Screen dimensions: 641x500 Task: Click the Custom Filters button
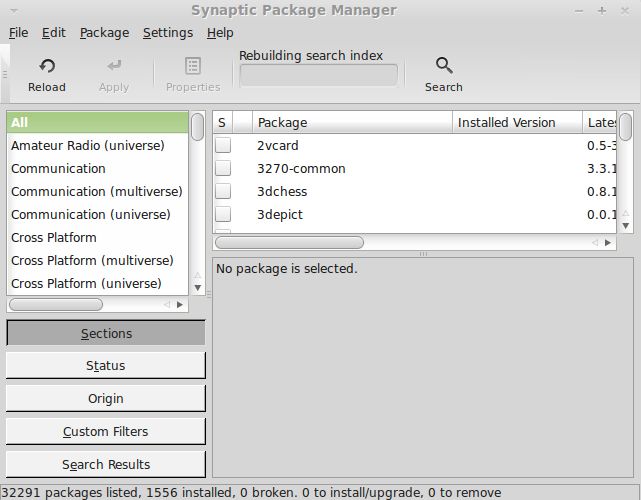coord(106,431)
